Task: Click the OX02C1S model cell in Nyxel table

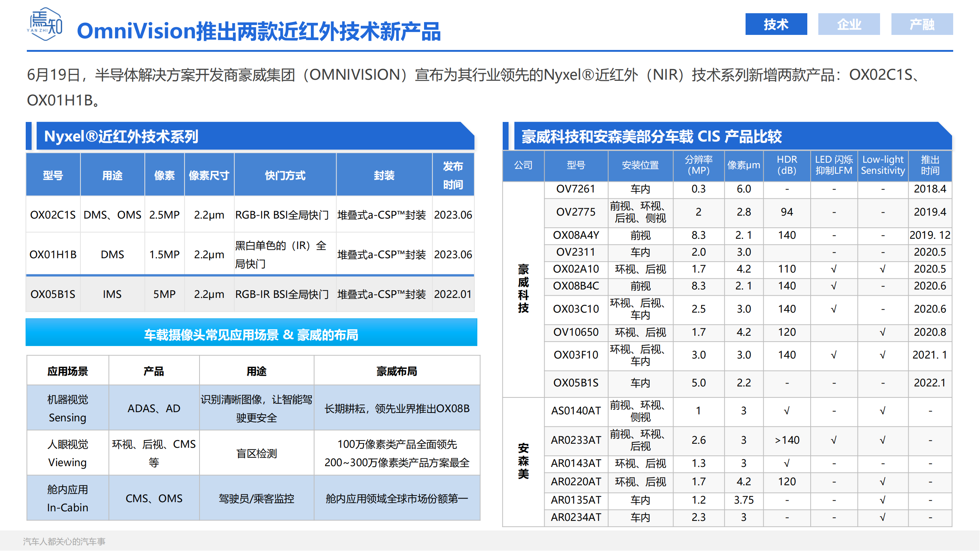Action: pyautogui.click(x=53, y=215)
